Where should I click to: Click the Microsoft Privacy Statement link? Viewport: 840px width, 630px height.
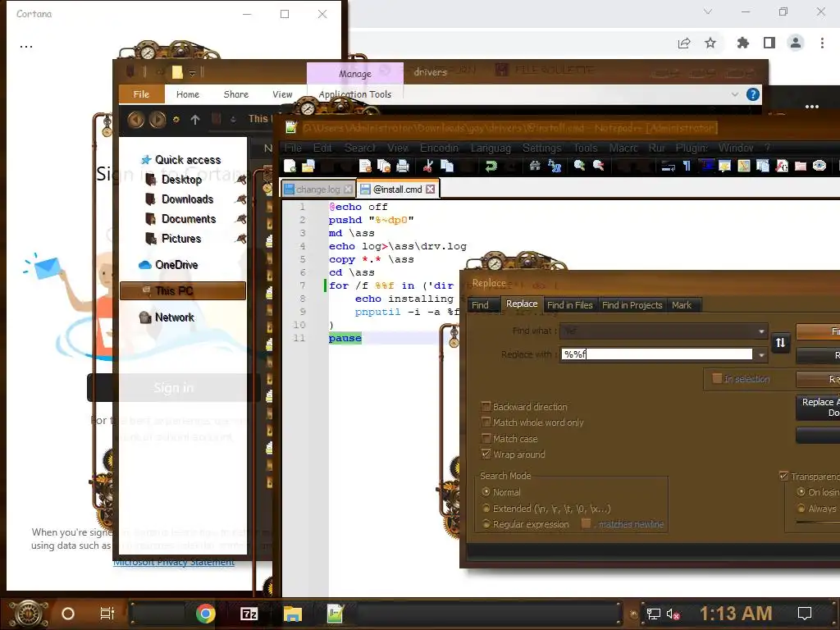[x=174, y=562]
